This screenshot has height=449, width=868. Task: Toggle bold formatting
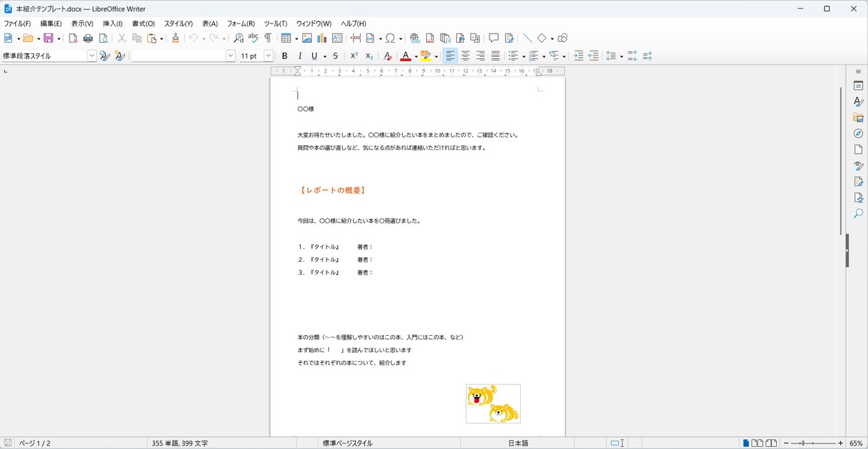[x=285, y=56]
